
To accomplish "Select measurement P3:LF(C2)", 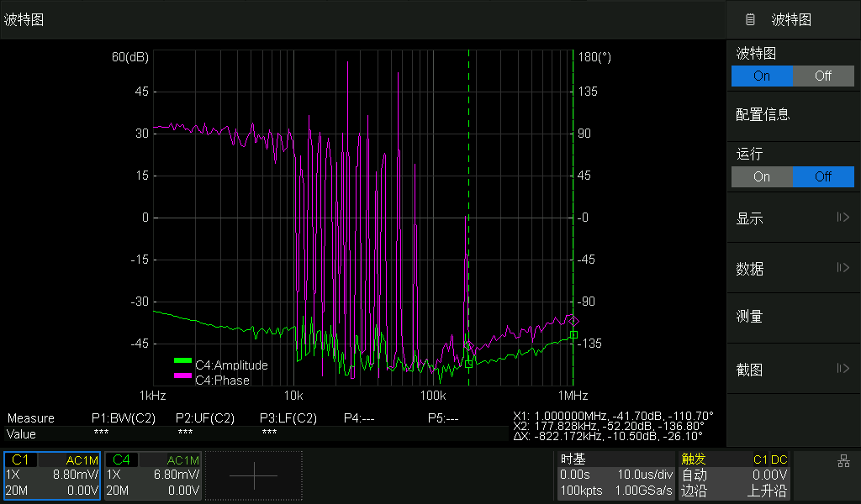I will 288,418.
